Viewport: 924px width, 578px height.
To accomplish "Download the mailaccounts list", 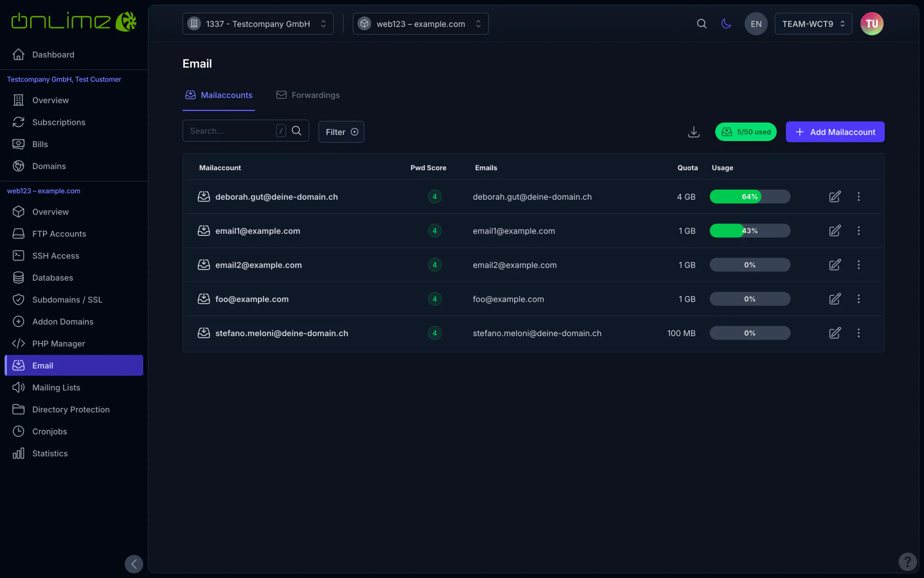I will tap(693, 132).
